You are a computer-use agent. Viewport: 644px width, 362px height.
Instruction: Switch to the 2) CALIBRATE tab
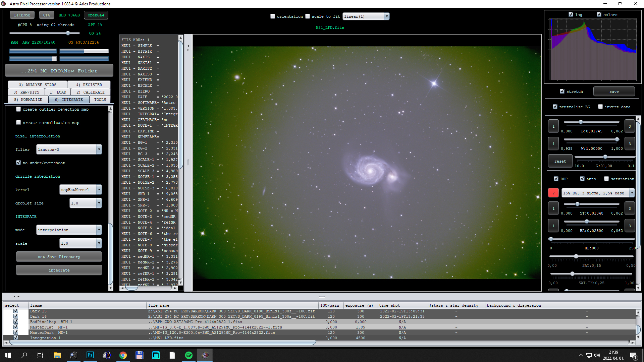(x=91, y=92)
